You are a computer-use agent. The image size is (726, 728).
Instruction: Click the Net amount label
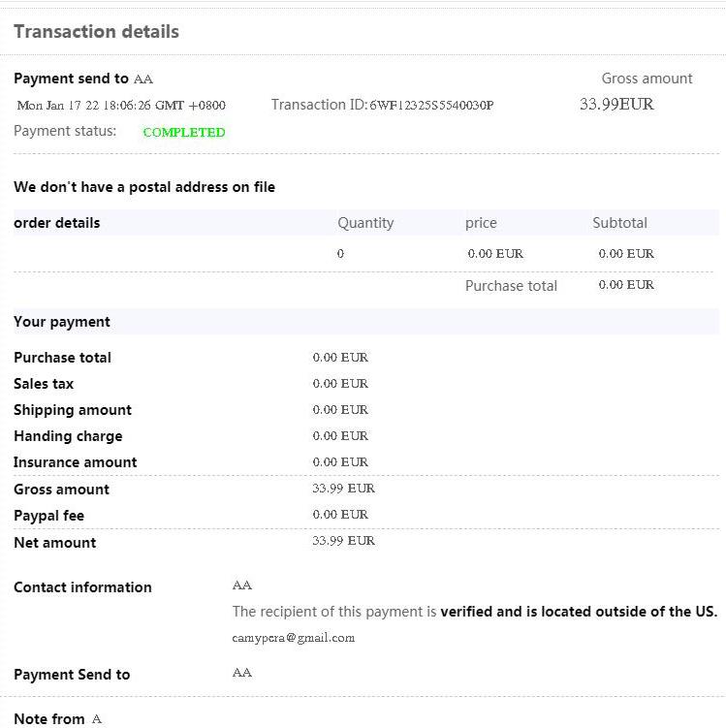pos(54,543)
